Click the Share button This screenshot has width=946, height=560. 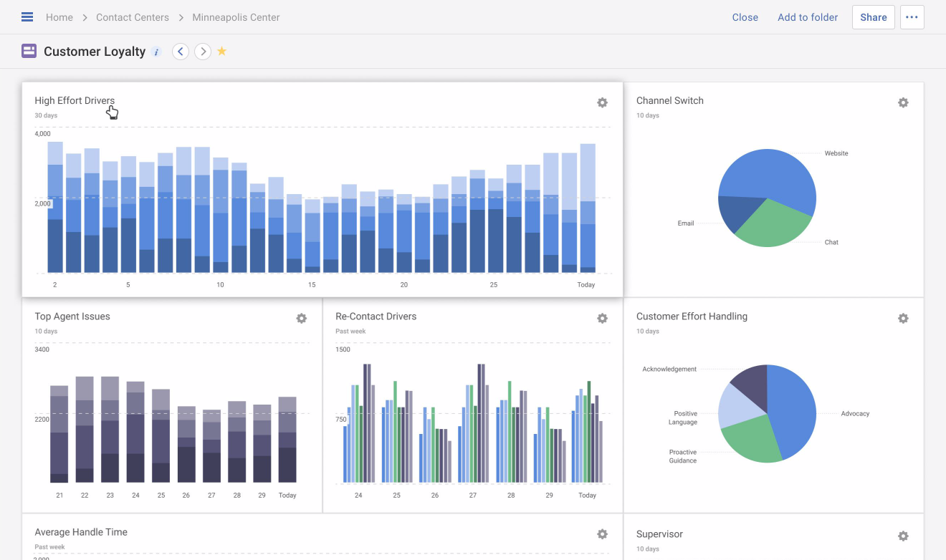[873, 16]
